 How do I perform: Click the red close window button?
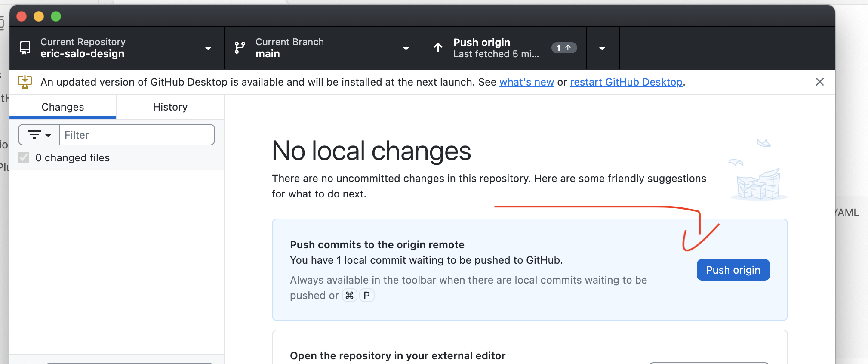[x=22, y=16]
